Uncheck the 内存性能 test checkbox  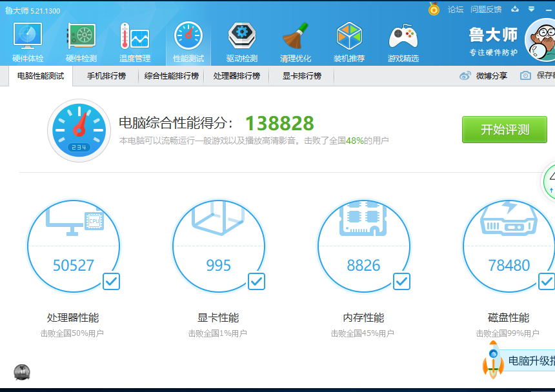coord(401,281)
